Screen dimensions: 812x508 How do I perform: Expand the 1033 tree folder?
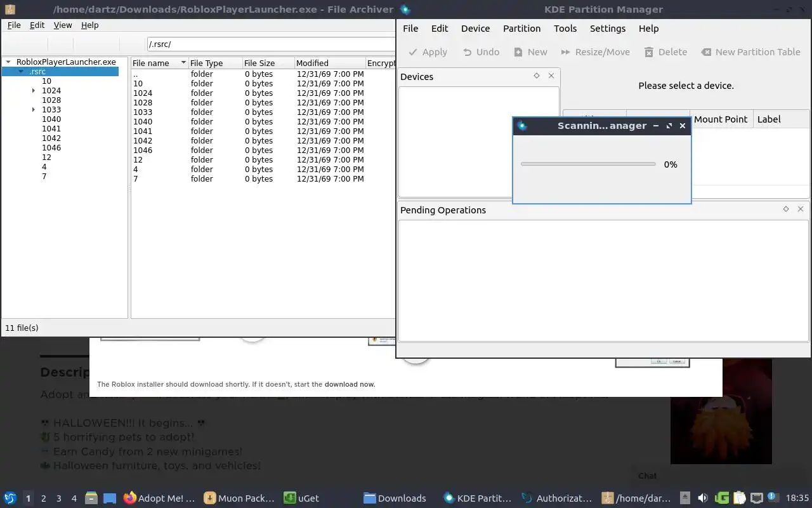click(34, 110)
